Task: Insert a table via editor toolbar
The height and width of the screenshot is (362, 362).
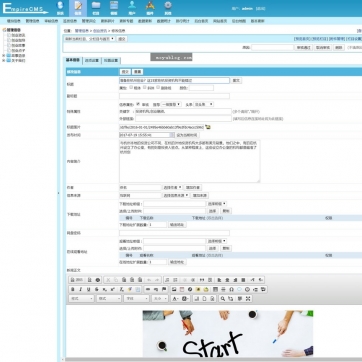Action: coord(215,289)
